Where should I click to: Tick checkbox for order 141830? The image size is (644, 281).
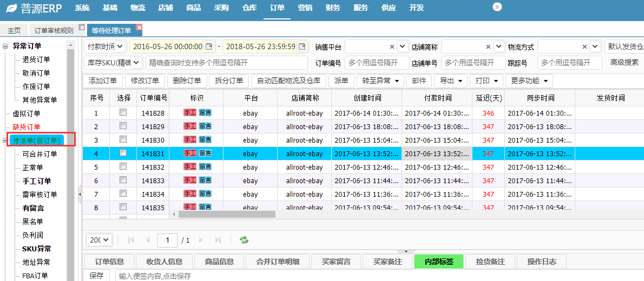[x=123, y=139]
